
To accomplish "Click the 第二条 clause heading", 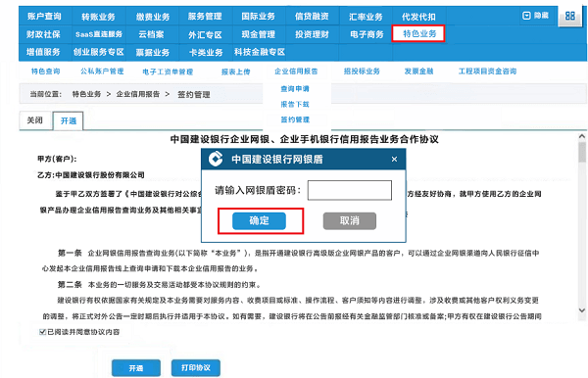I will tap(70, 285).
